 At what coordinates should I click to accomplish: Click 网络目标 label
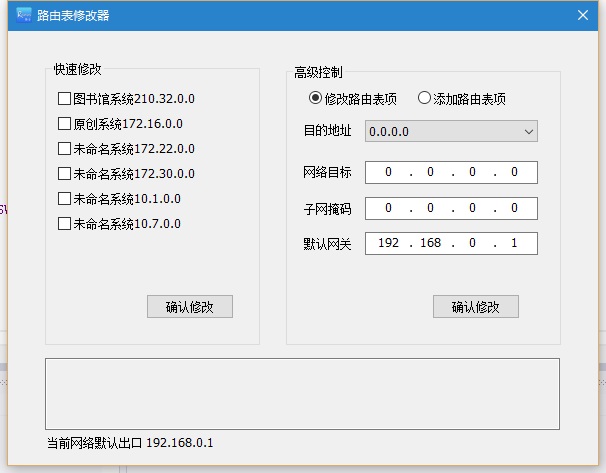(327, 172)
